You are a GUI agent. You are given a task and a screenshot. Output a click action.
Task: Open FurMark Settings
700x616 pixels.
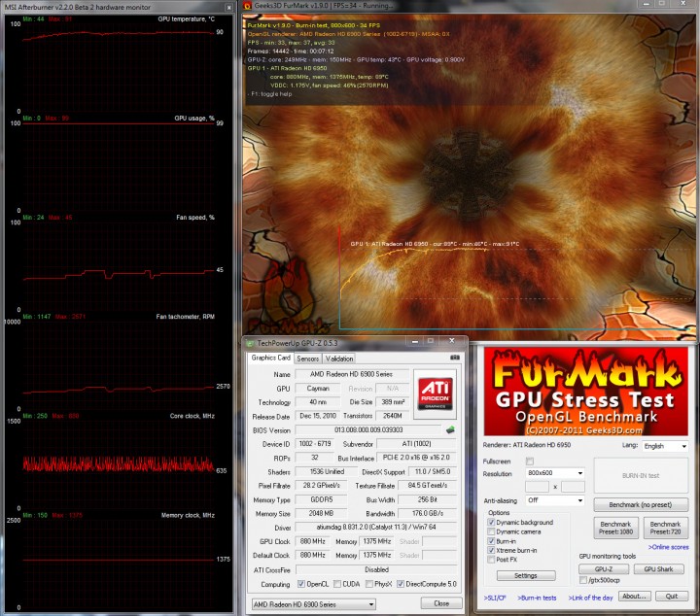pyautogui.click(x=526, y=576)
